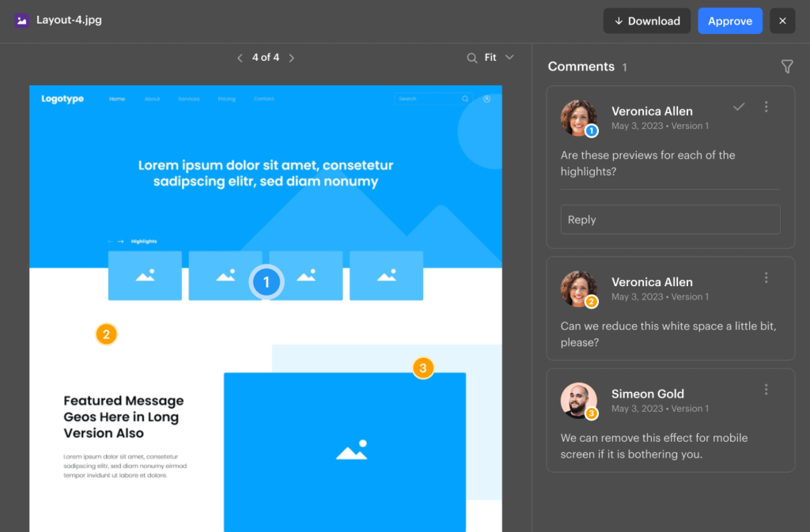810x532 pixels.
Task: Select orange annotation marker 3 on layout
Action: tap(423, 368)
